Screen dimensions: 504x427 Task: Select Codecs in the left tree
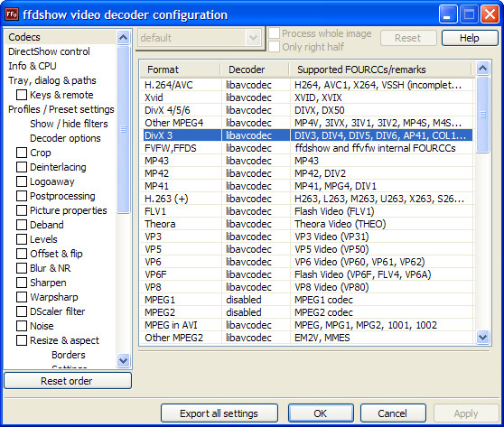(x=24, y=37)
